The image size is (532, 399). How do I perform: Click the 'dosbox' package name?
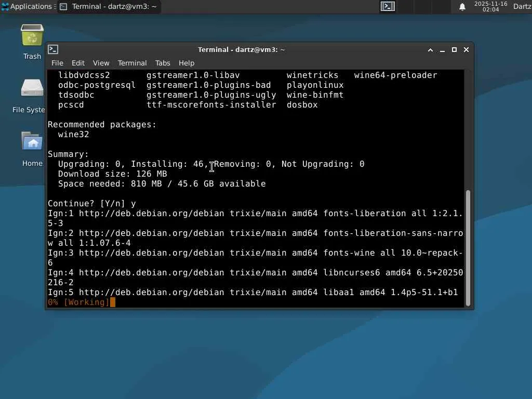[x=302, y=105]
